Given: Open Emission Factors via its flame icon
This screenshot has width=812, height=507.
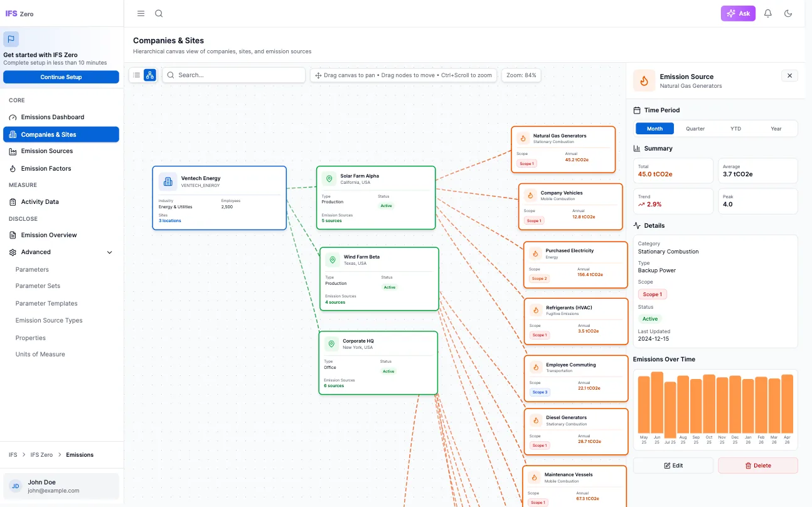Looking at the screenshot, I should pos(14,168).
